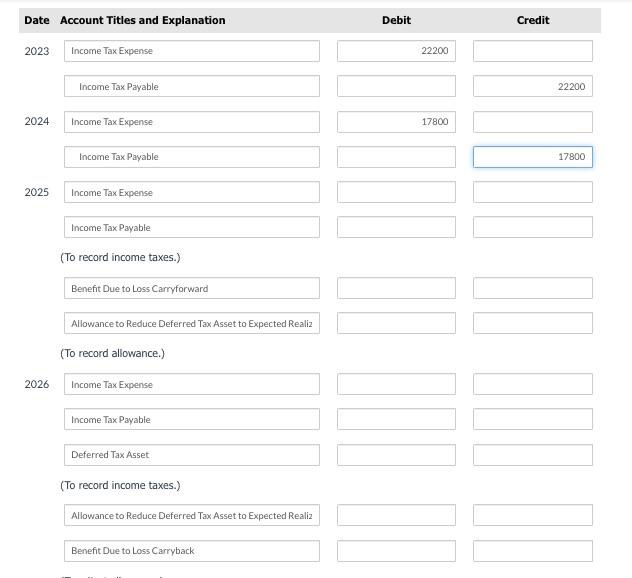The width and height of the screenshot is (632, 578).
Task: Focus the credit box for the 2026 Allowance row
Action: (x=533, y=515)
